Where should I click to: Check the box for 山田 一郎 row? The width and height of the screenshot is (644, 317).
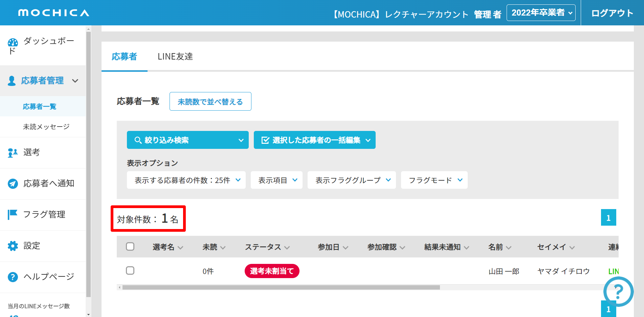(130, 271)
